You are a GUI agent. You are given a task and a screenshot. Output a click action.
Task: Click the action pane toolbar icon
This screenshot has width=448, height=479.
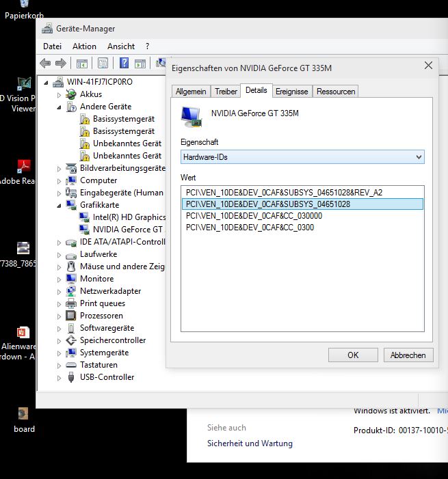tap(140, 64)
